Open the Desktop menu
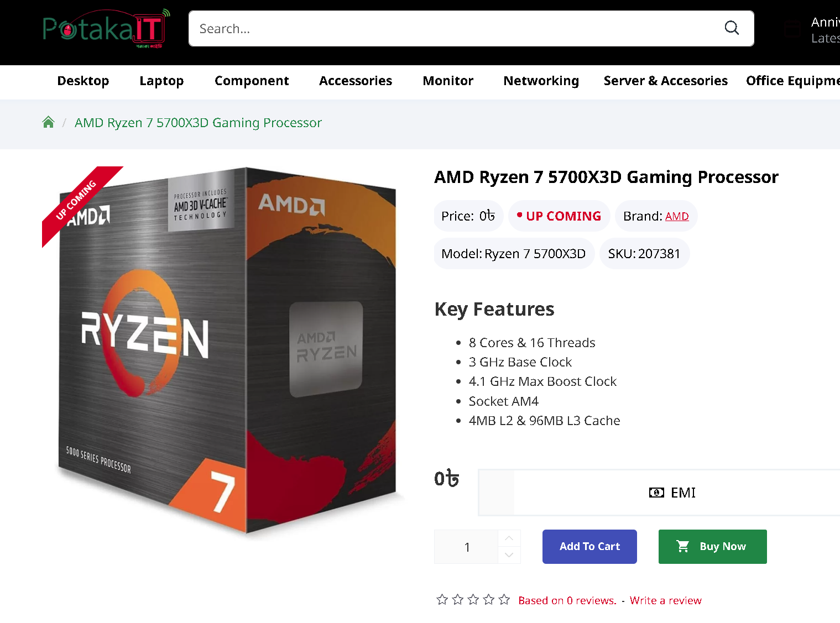The height and width of the screenshot is (623, 840). (83, 81)
